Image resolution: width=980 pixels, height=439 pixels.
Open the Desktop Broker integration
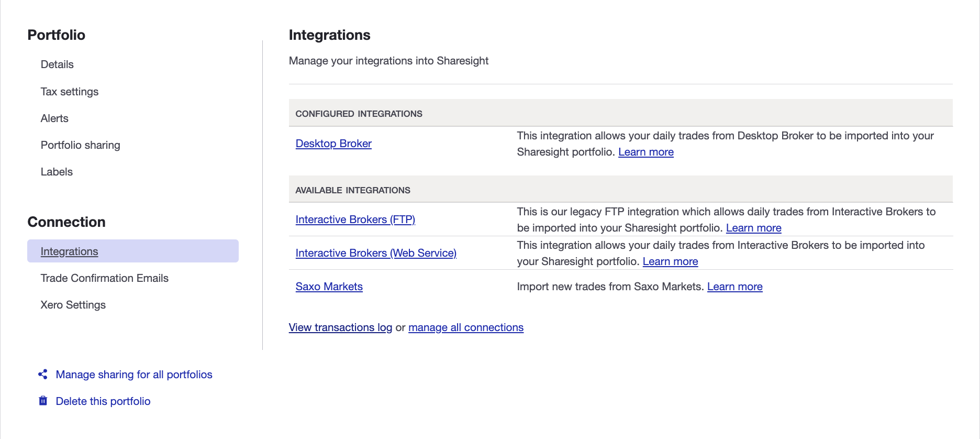coord(333,144)
